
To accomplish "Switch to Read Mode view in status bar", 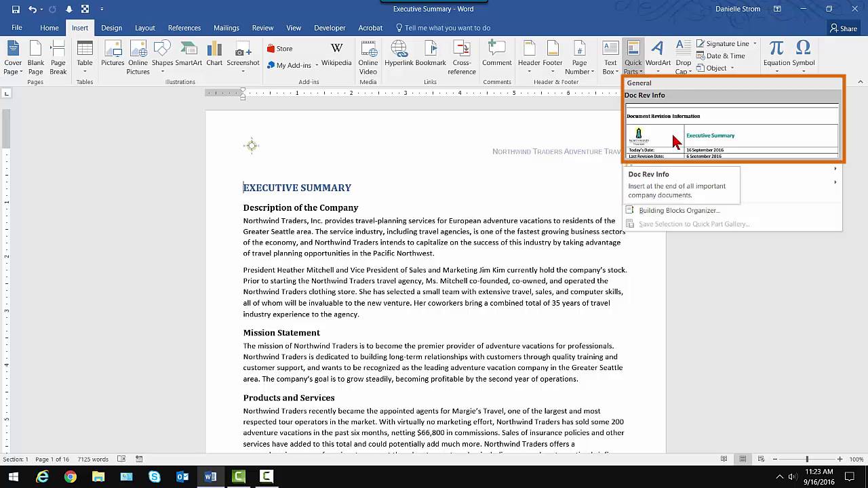I will 725,459.
